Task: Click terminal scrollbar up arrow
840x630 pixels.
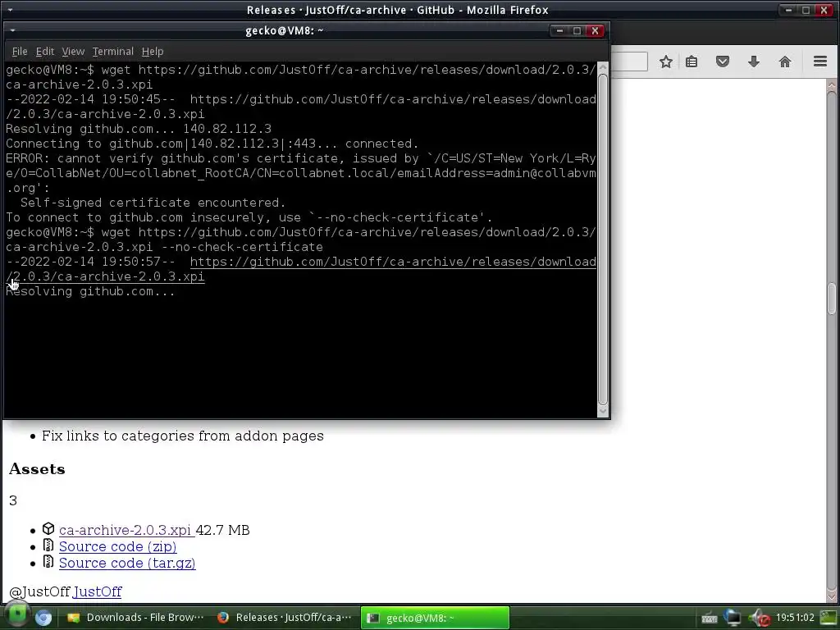Action: [x=603, y=68]
